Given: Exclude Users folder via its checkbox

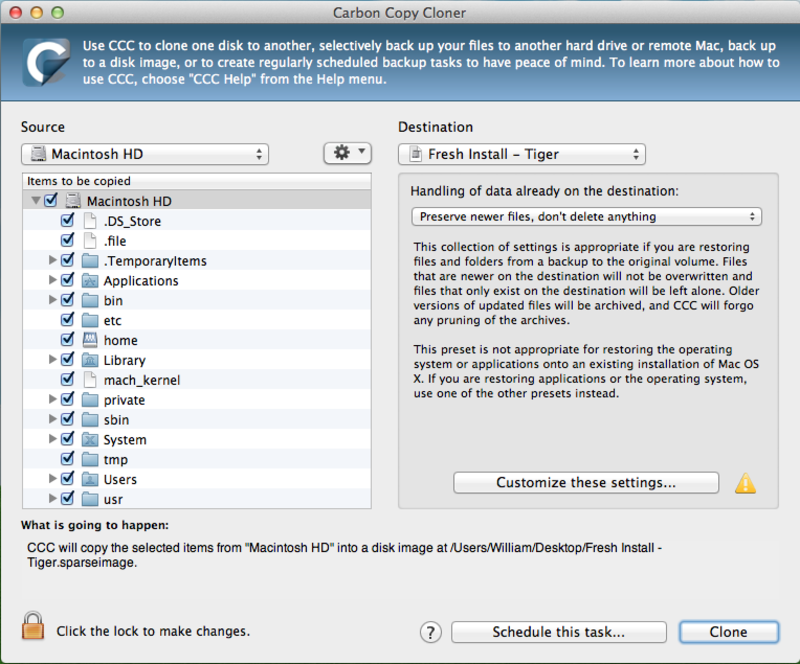Looking at the screenshot, I should tap(67, 479).
